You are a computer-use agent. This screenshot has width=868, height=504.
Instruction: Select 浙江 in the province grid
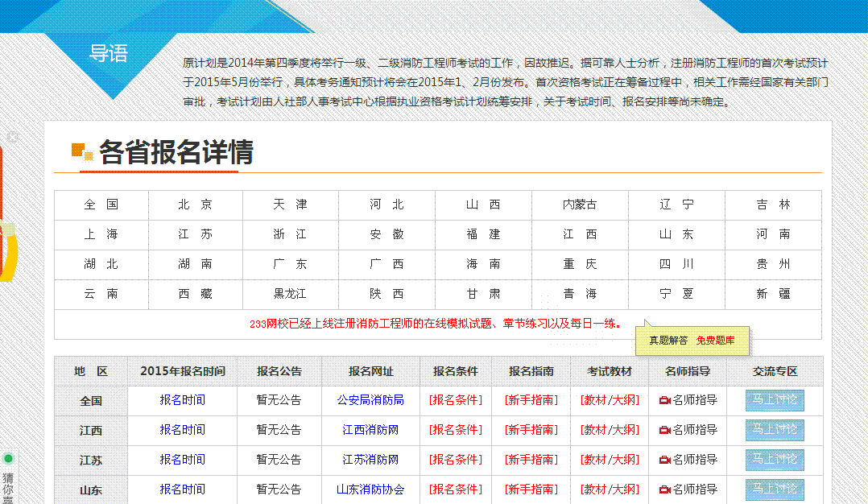(x=290, y=234)
